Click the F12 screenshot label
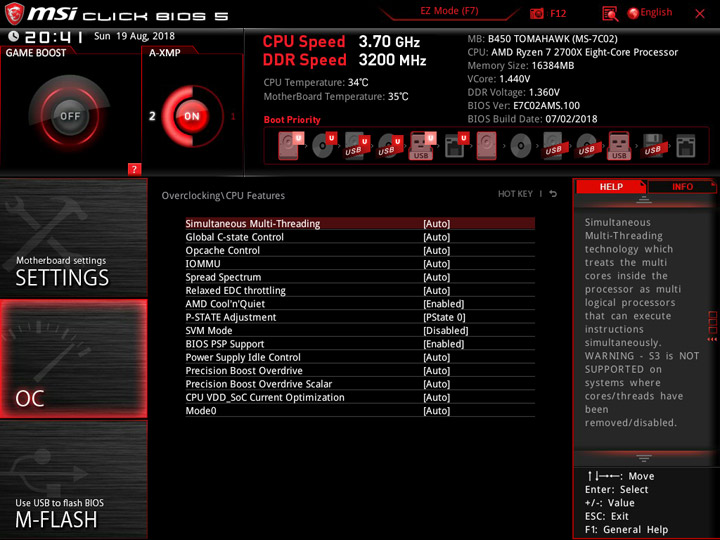 558,13
